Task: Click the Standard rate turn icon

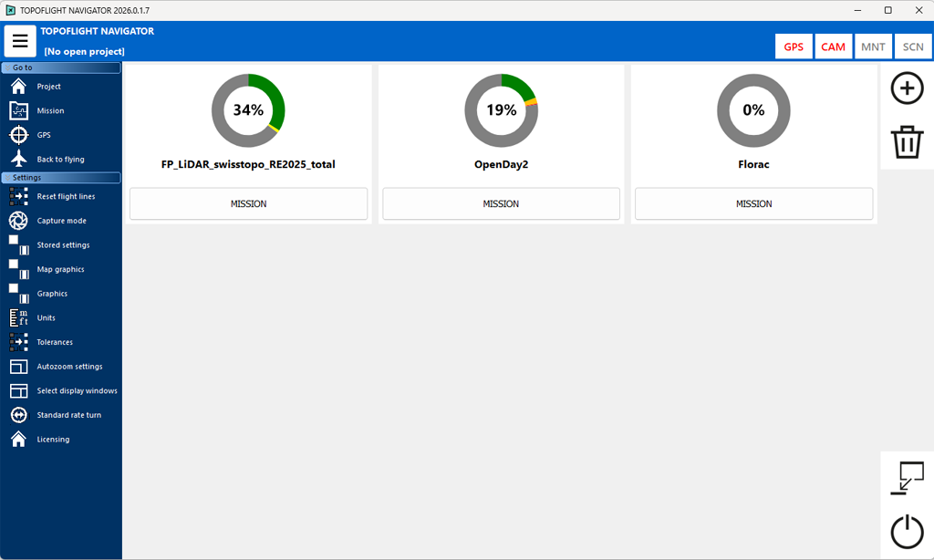Action: (x=18, y=415)
